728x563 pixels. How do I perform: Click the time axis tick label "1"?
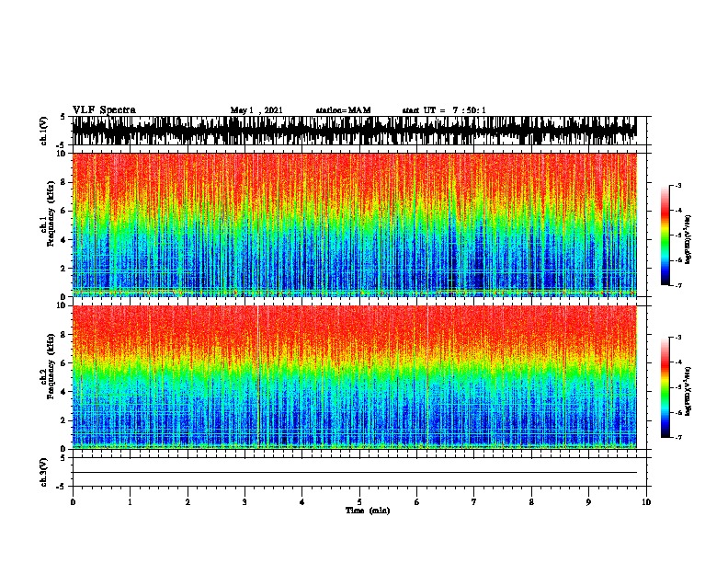(130, 502)
